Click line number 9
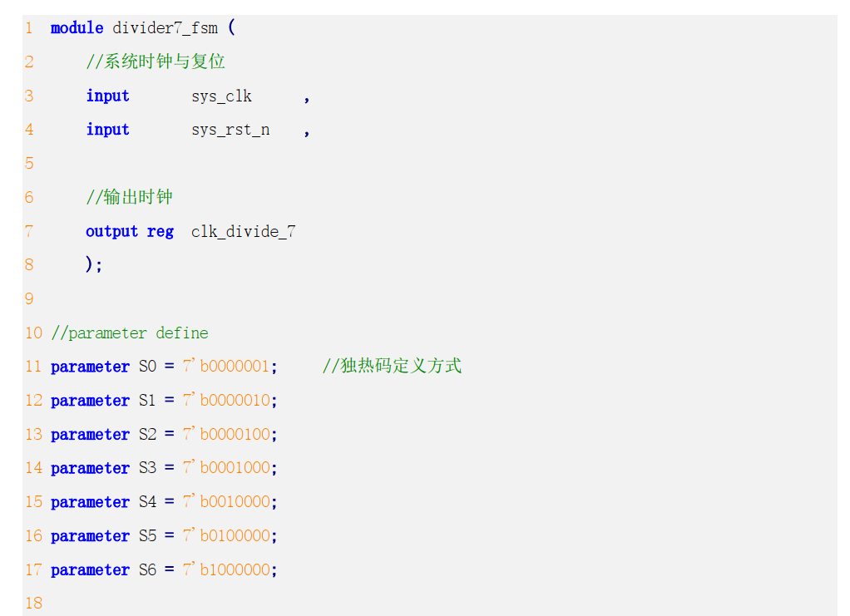 [x=29, y=298]
